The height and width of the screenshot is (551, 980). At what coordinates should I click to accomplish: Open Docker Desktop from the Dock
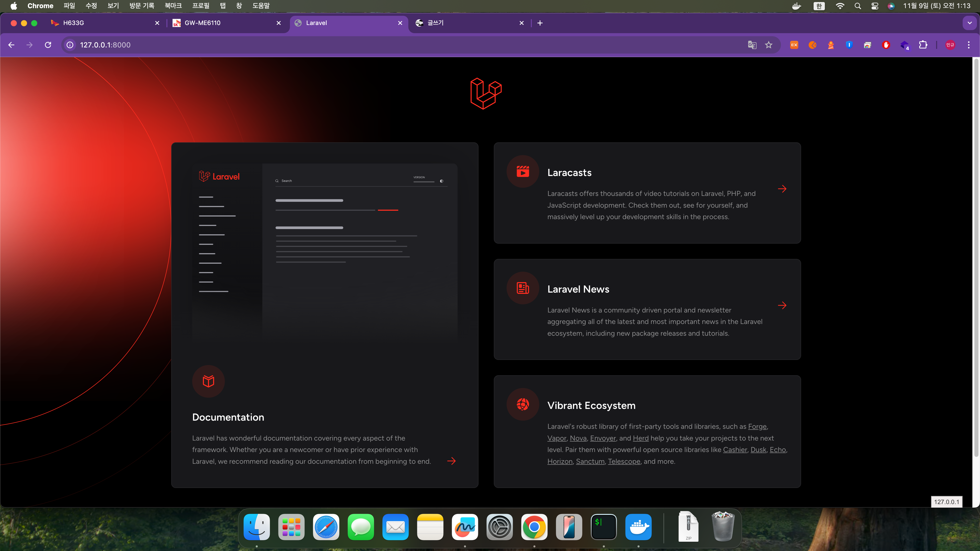638,527
